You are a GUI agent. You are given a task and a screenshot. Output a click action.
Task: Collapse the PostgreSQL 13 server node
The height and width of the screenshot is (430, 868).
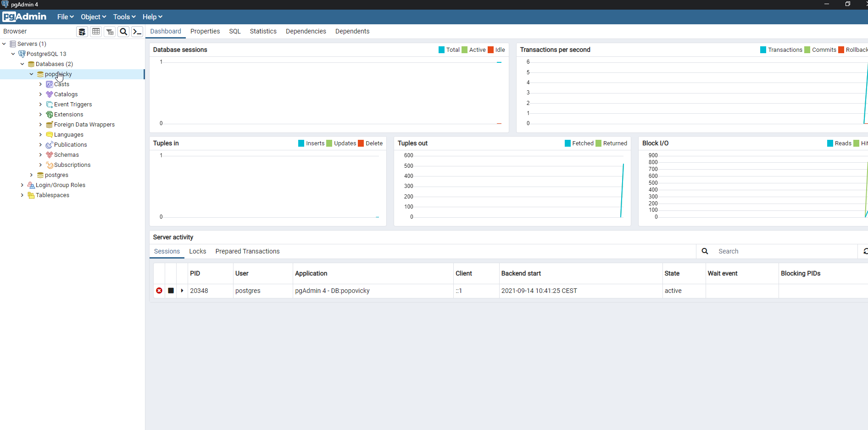coord(13,54)
